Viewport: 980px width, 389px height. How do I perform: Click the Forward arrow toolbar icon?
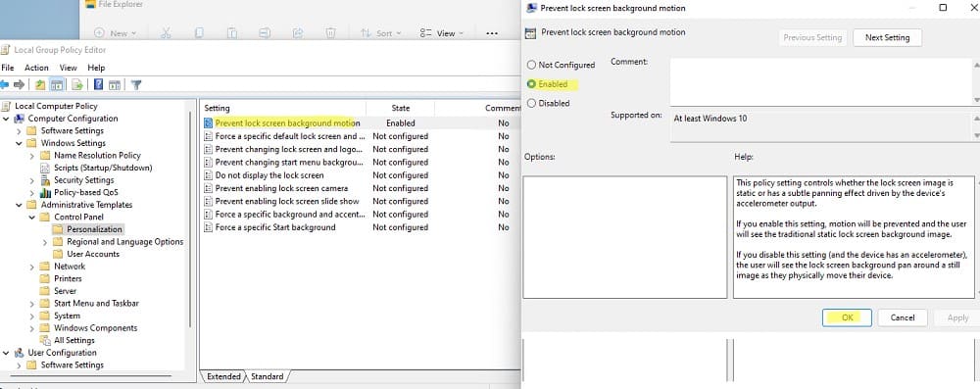point(20,84)
